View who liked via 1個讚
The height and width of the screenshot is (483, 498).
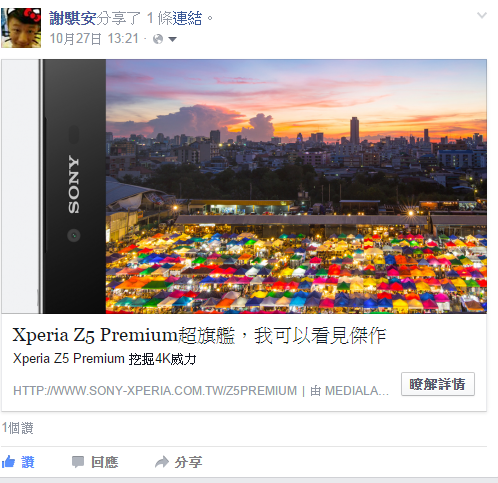click(x=18, y=428)
